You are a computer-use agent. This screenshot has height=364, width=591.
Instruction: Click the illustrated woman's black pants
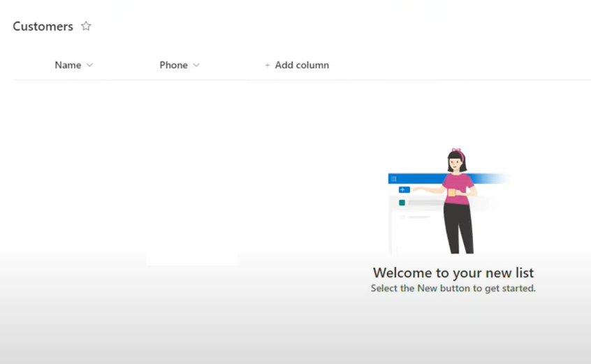tap(459, 228)
